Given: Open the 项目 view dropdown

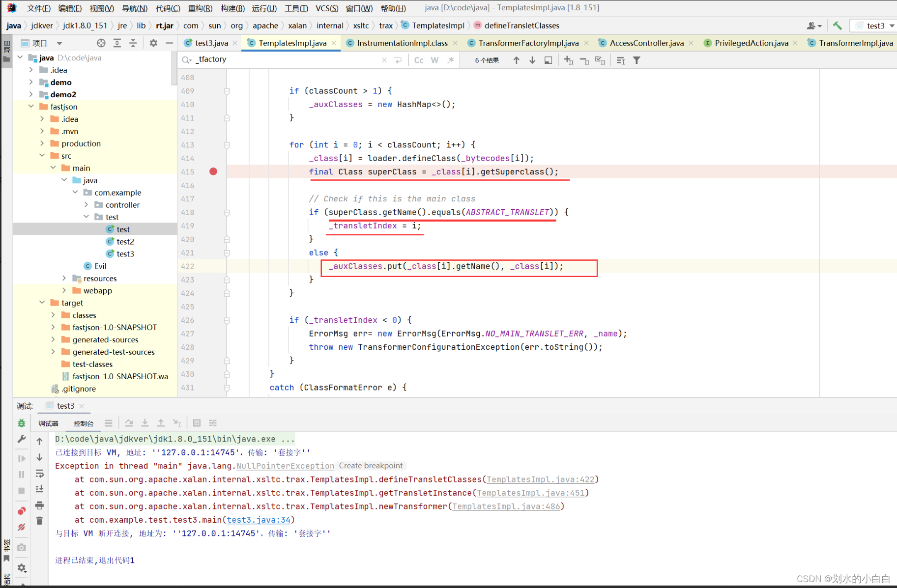Looking at the screenshot, I should coord(42,43).
